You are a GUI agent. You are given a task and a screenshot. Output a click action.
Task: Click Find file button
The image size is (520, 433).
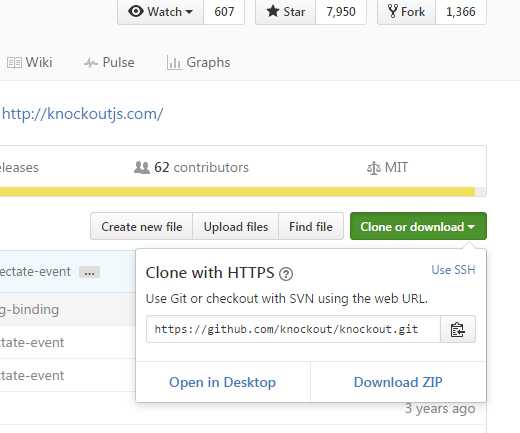tap(311, 227)
